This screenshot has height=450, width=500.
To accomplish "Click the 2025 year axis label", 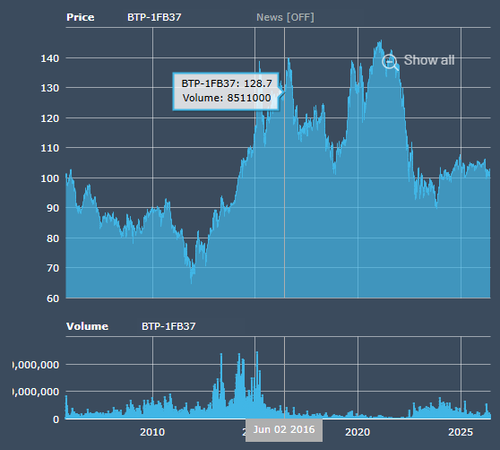I will [461, 432].
